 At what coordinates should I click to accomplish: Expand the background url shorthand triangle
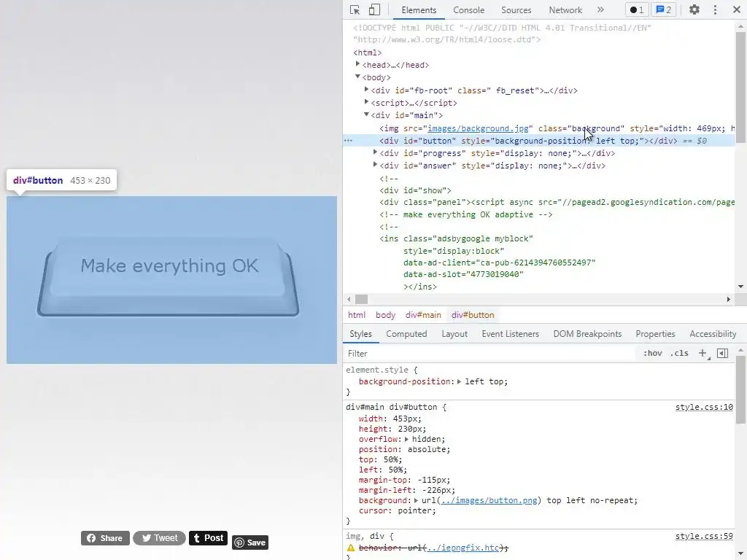point(416,500)
